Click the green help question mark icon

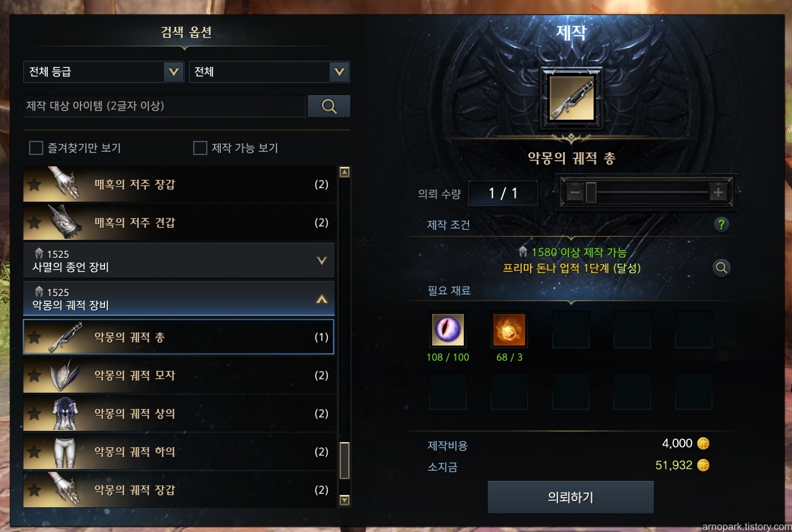click(721, 225)
